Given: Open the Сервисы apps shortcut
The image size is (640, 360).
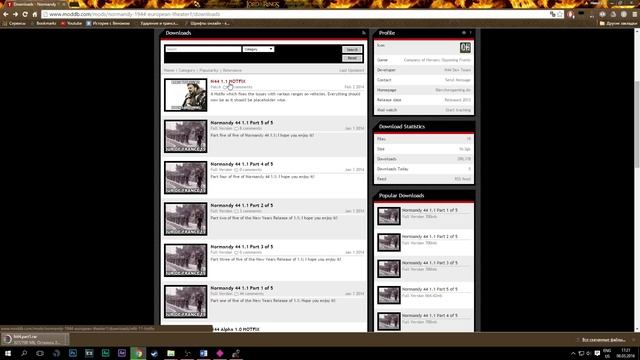Looking at the screenshot, I should click(x=14, y=23).
